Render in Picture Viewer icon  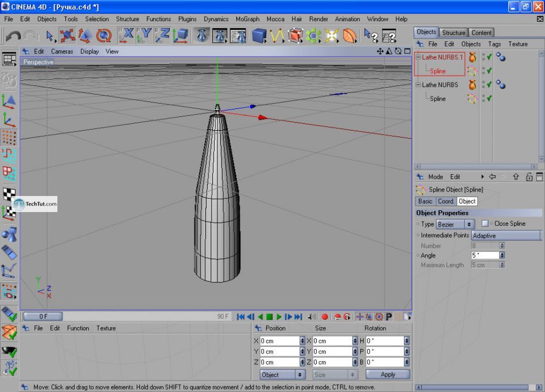[x=220, y=36]
